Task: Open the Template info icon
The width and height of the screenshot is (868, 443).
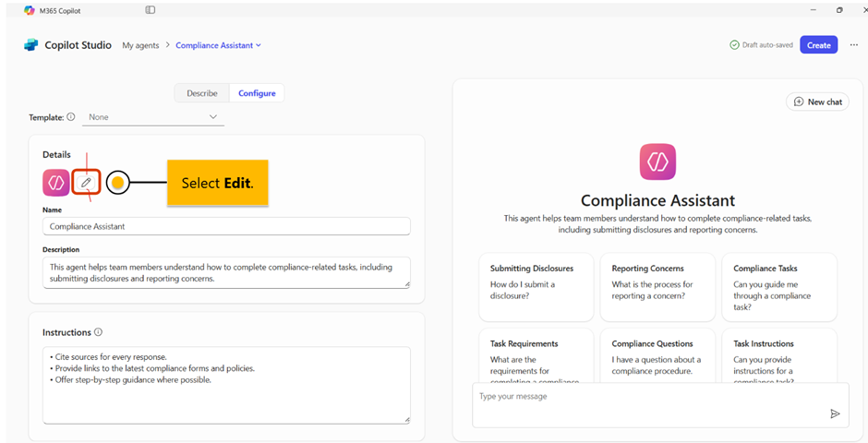Action: coord(71,117)
